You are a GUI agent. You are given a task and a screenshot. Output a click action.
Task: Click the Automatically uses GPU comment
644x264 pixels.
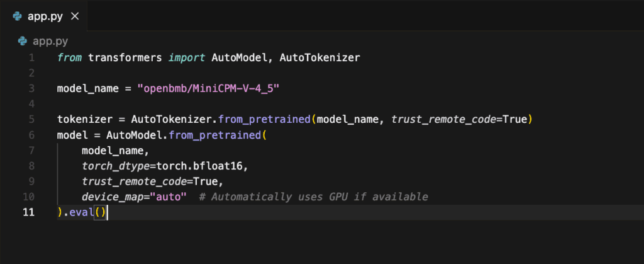[x=313, y=197]
